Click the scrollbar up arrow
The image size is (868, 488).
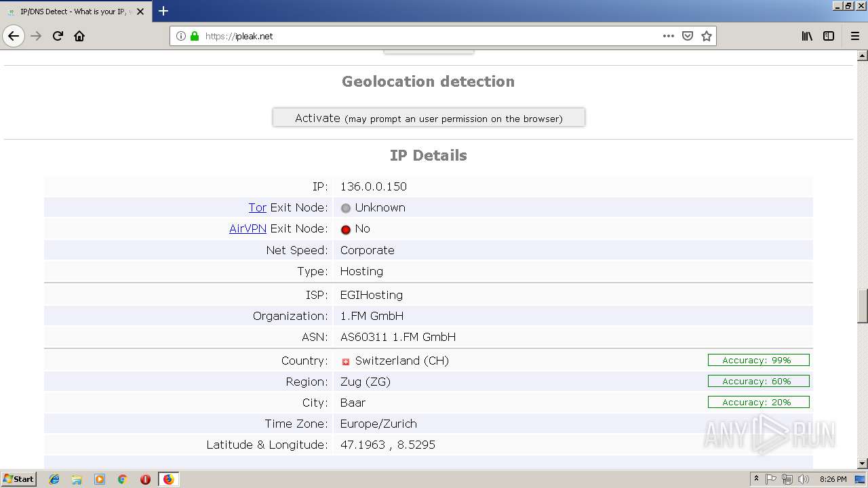pyautogui.click(x=862, y=56)
